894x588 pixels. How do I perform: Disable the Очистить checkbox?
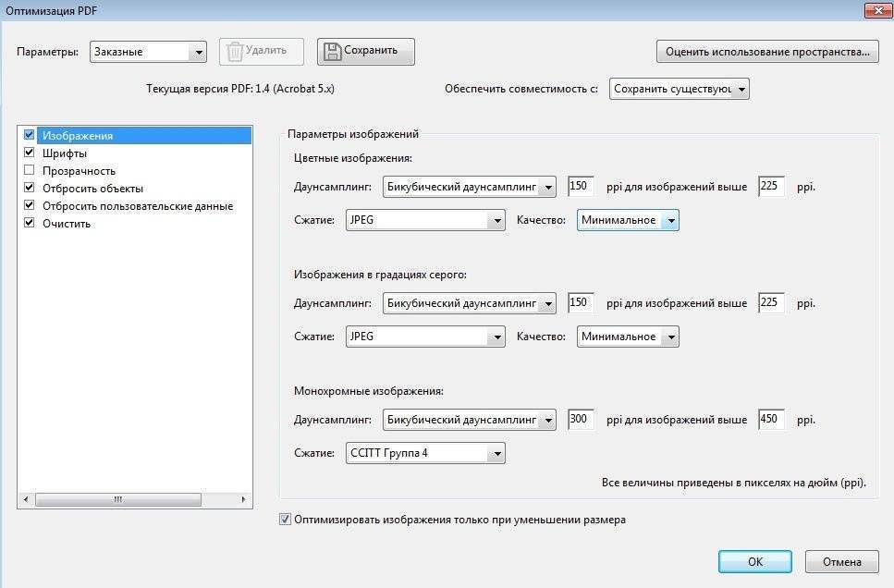pyautogui.click(x=30, y=223)
